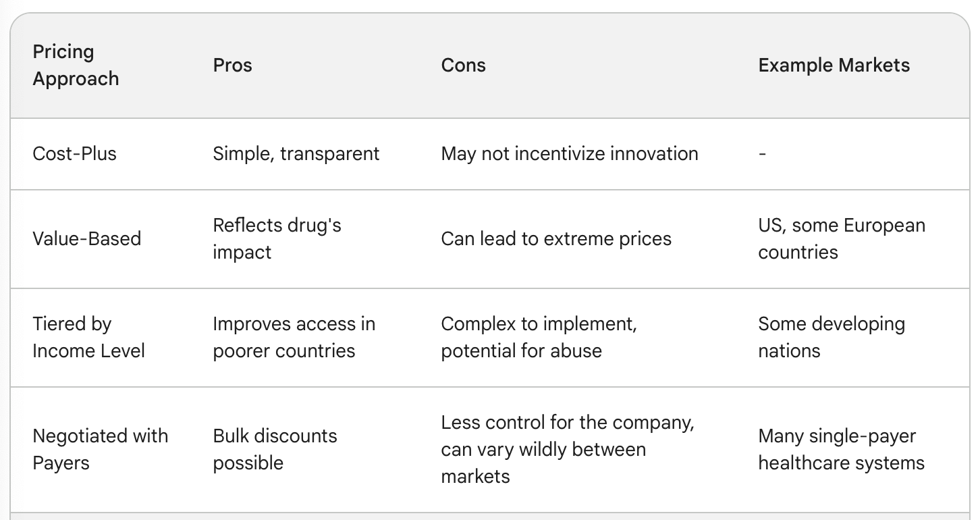
Task: Click 'Some developing nations' cell
Action: click(x=832, y=338)
